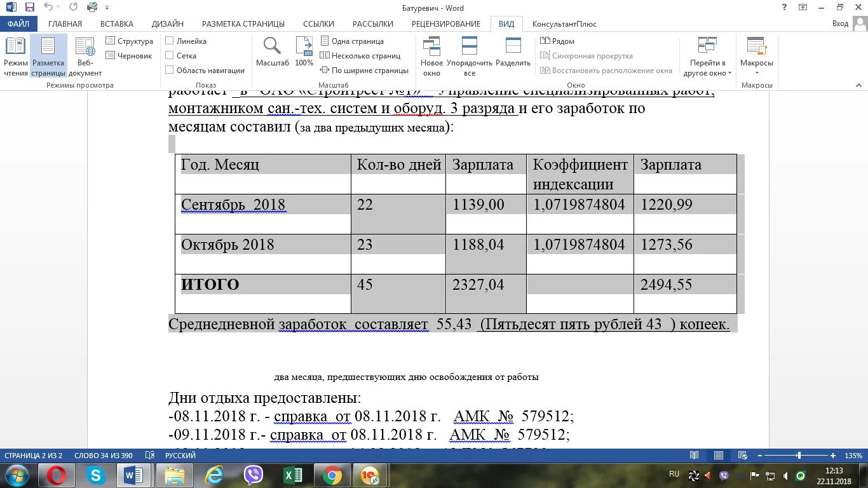Enable the Линейка ruler checkbox

[x=170, y=41]
